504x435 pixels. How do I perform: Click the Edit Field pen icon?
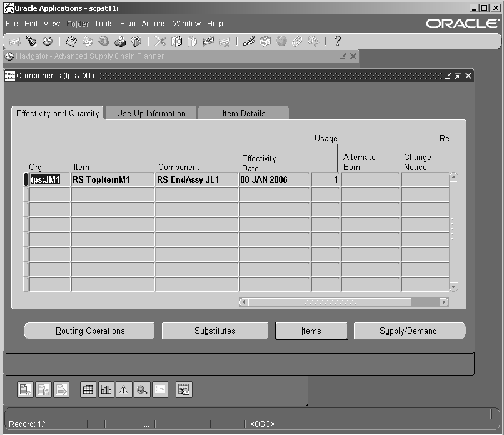(x=249, y=41)
